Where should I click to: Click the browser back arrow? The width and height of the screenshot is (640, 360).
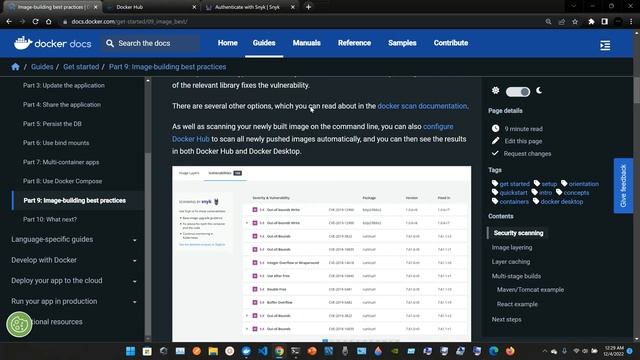[x=9, y=21]
